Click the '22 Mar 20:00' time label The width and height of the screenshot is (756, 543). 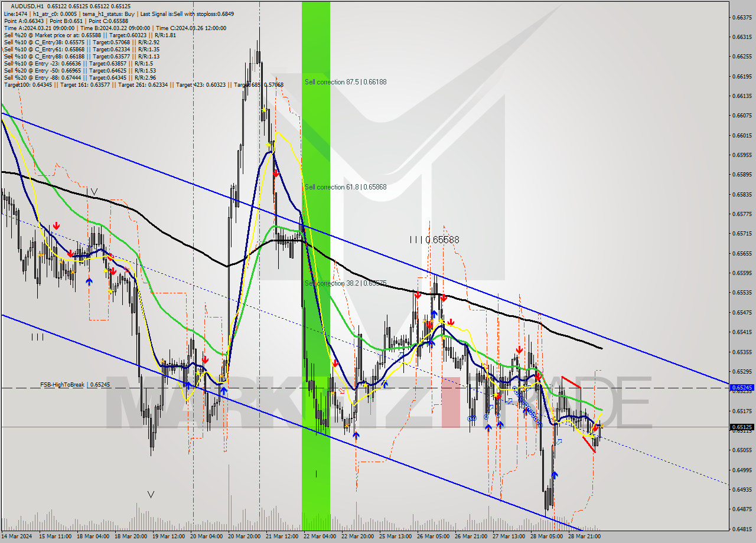pyautogui.click(x=357, y=536)
